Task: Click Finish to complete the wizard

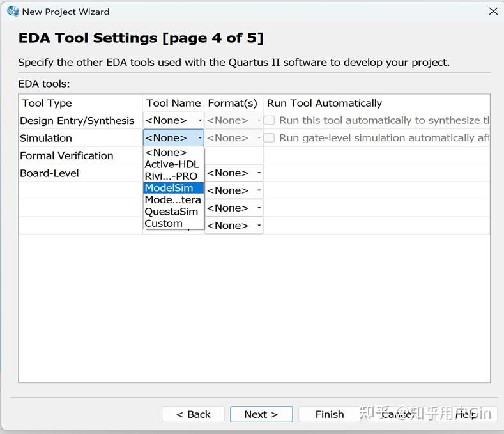Action: tap(330, 414)
